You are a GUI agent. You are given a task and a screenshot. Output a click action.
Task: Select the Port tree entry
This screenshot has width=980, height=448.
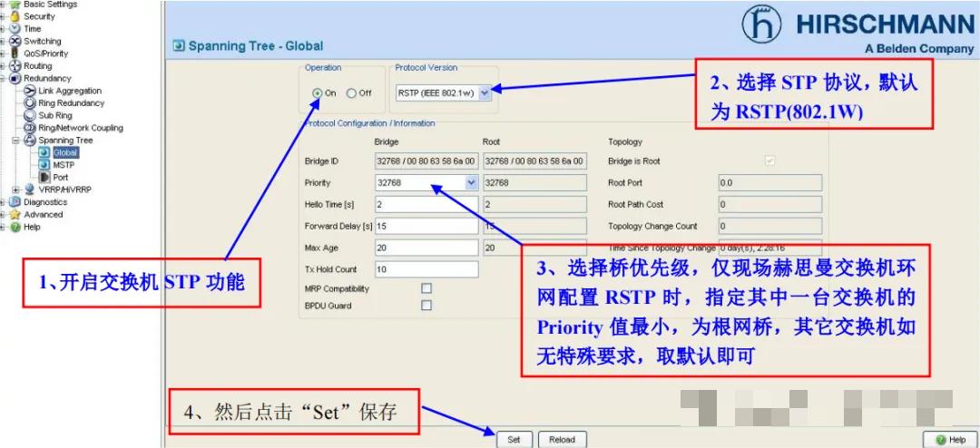pyautogui.click(x=60, y=178)
